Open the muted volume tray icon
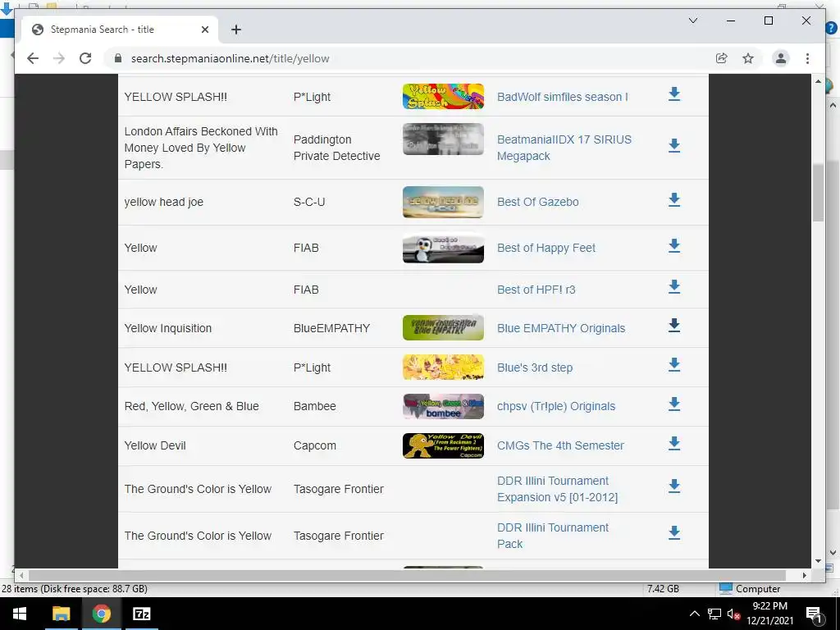 (x=733, y=614)
